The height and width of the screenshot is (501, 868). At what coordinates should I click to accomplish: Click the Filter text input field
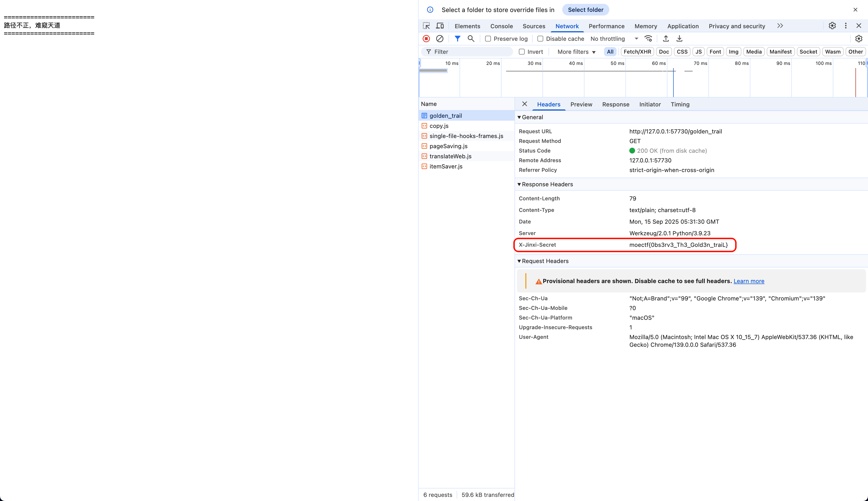coord(471,52)
